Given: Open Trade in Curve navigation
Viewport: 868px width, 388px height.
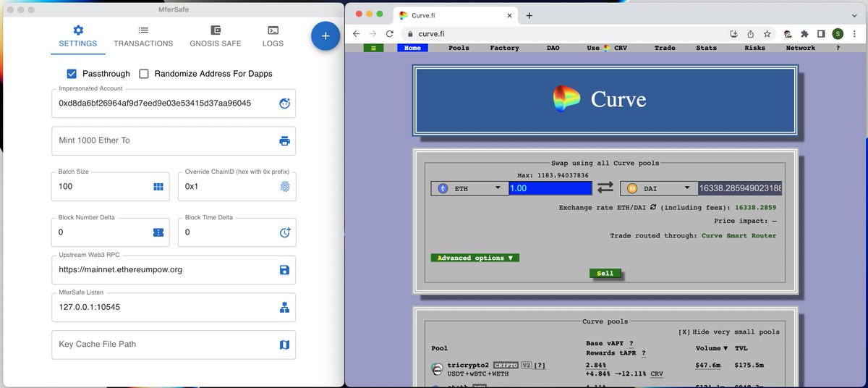Looking at the screenshot, I should (665, 48).
